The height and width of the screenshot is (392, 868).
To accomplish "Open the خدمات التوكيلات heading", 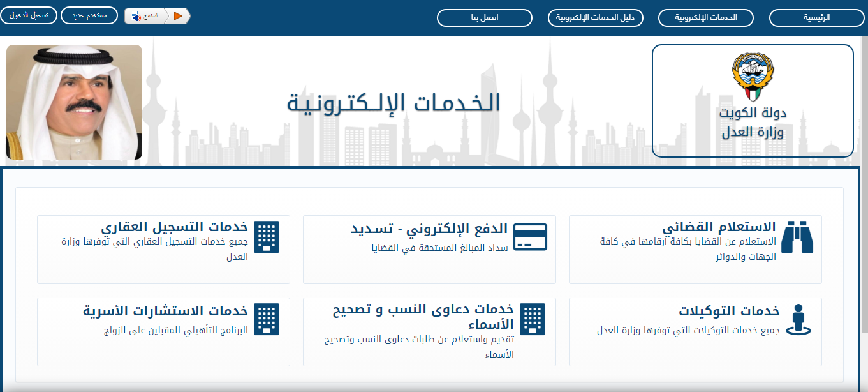I will click(730, 311).
